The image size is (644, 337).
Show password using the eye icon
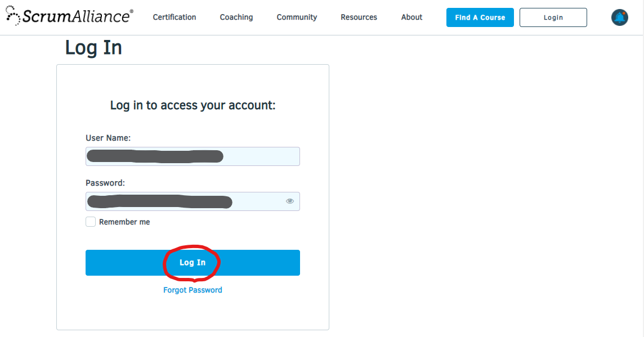[x=290, y=201]
